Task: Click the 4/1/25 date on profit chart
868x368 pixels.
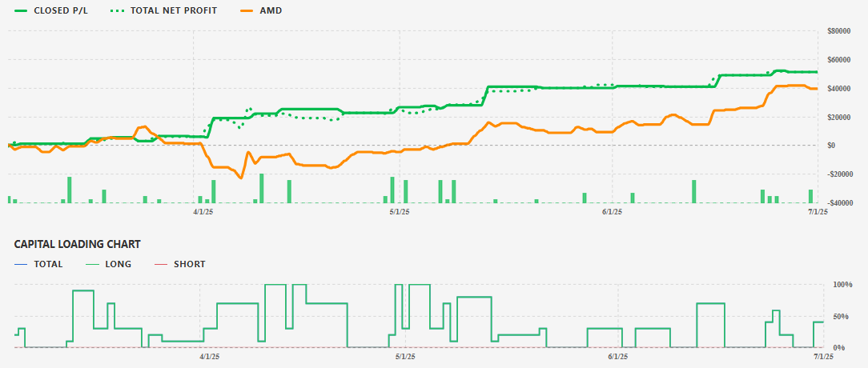Action: 203,211
